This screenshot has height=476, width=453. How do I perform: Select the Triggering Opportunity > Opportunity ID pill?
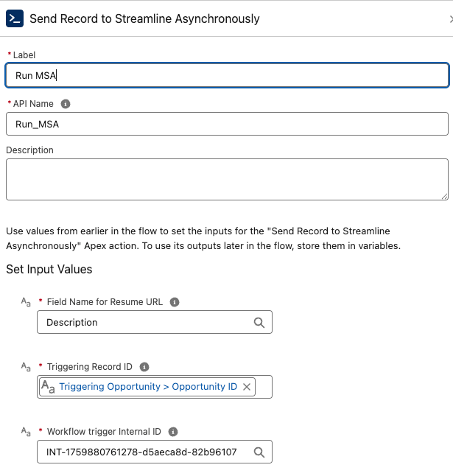pos(148,387)
